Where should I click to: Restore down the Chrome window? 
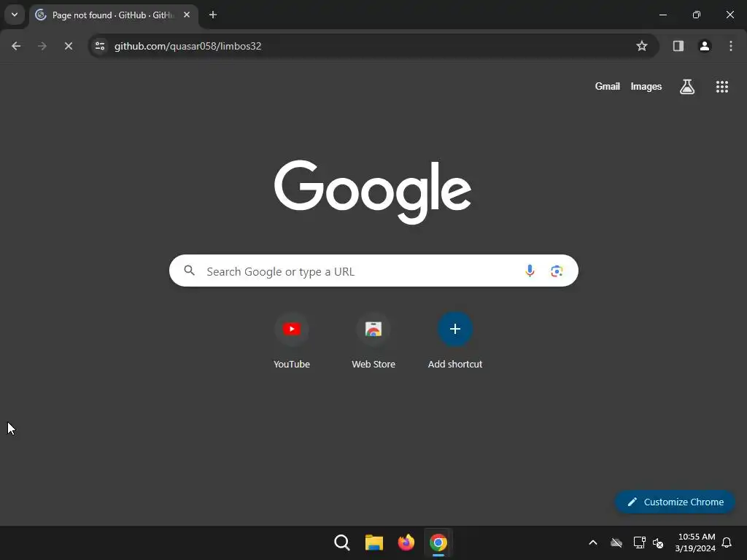[696, 15]
